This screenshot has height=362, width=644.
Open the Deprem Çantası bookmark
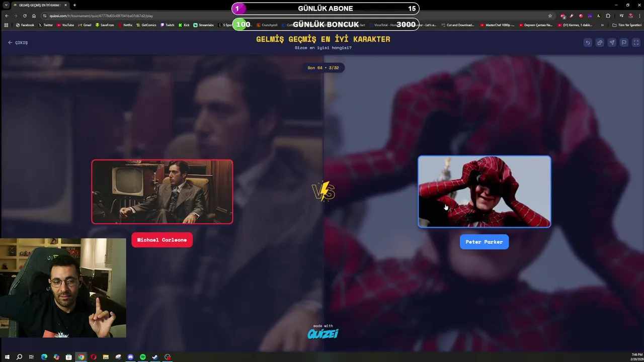[x=536, y=25]
